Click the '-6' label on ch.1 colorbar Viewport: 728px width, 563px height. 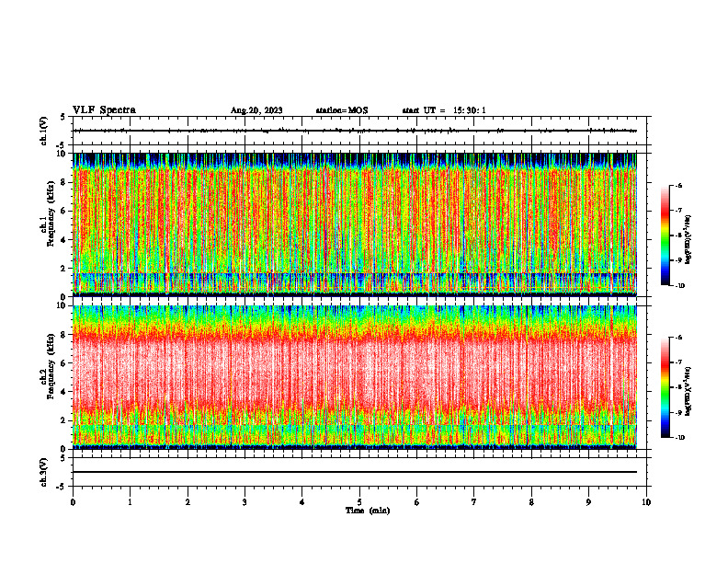[678, 185]
